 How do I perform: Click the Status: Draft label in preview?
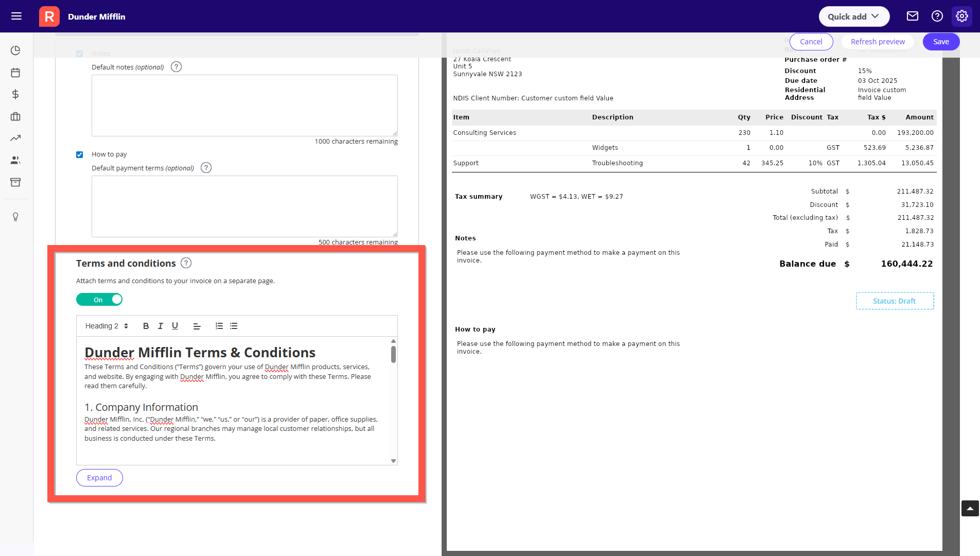point(895,301)
